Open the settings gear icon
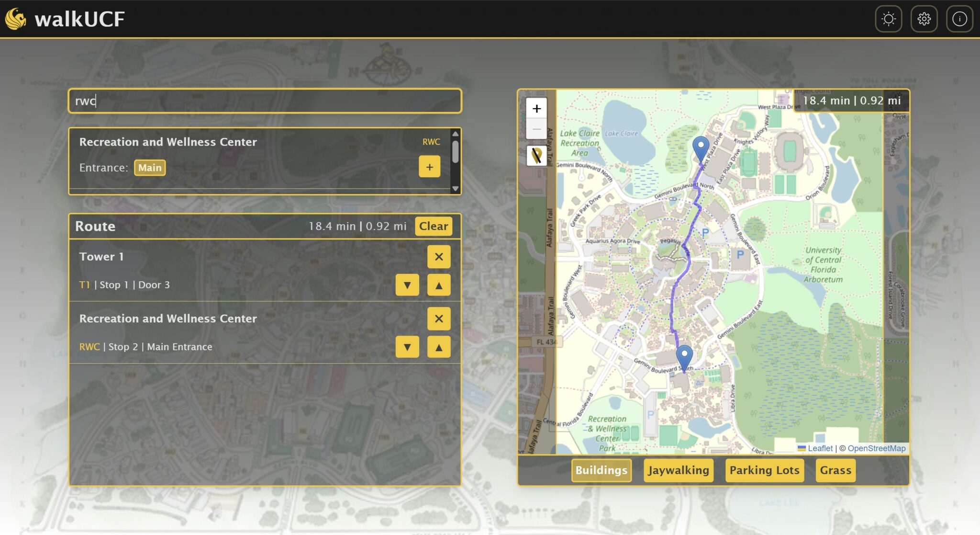The image size is (980, 535). point(924,19)
